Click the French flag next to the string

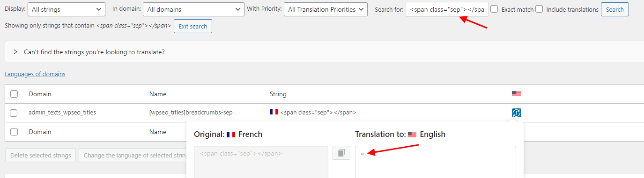point(274,112)
